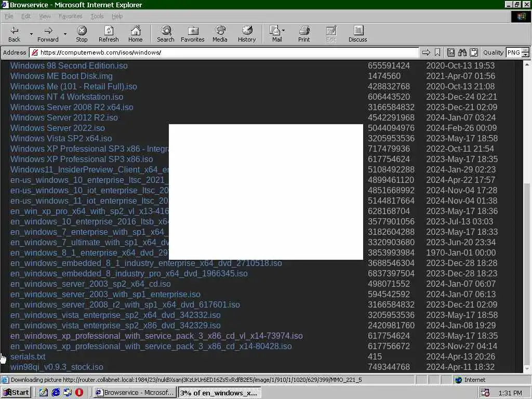
Task: Click the Discuss toolbar button
Action: point(357,34)
